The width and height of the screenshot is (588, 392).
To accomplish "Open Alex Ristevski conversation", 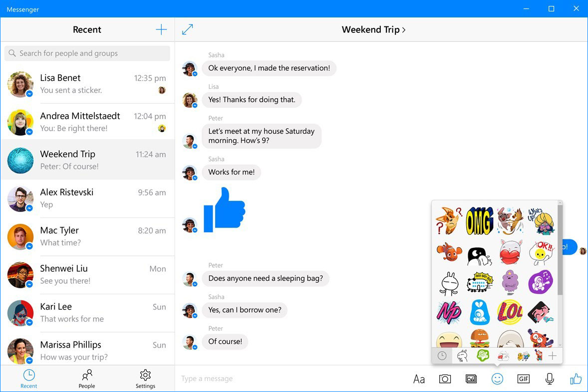I will (87, 198).
